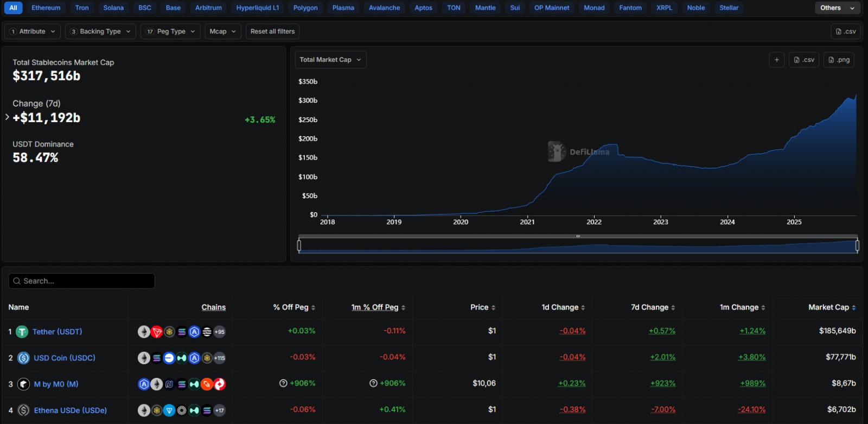Open the Backing Type filter dropdown
Screen dimensions: 868x424
pos(101,31)
